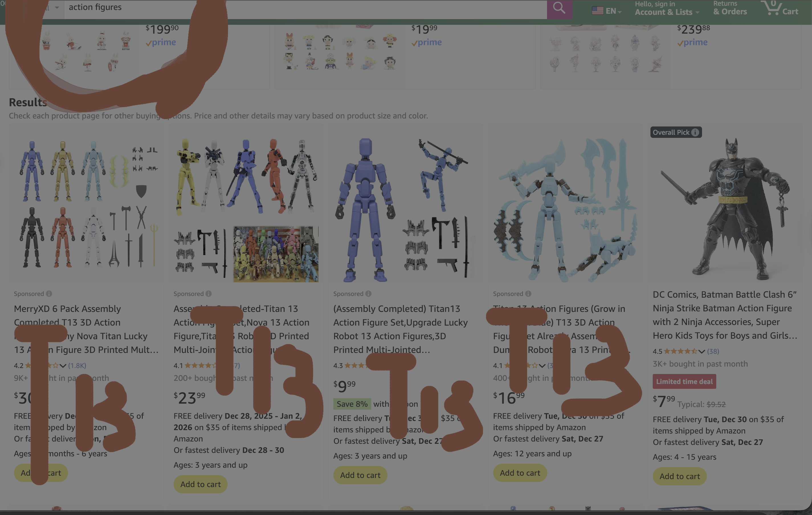Add $9.99 Titan13 figure to cart

pyautogui.click(x=360, y=475)
